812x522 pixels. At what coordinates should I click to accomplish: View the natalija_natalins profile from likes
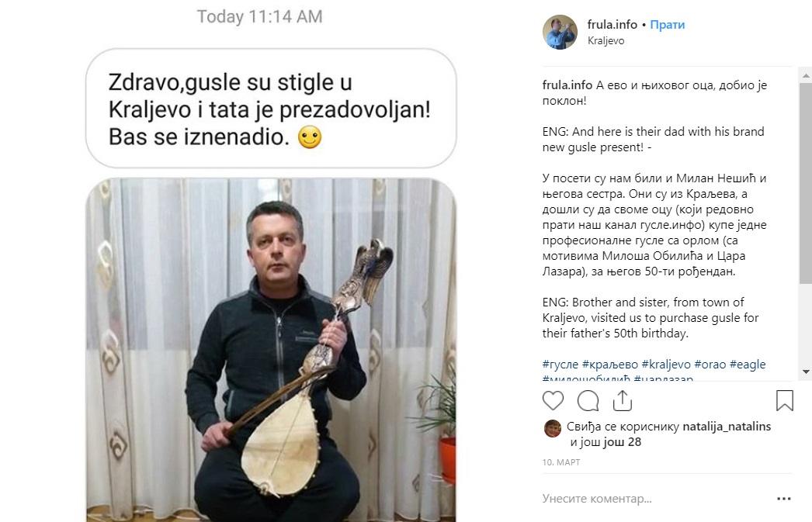click(x=727, y=427)
